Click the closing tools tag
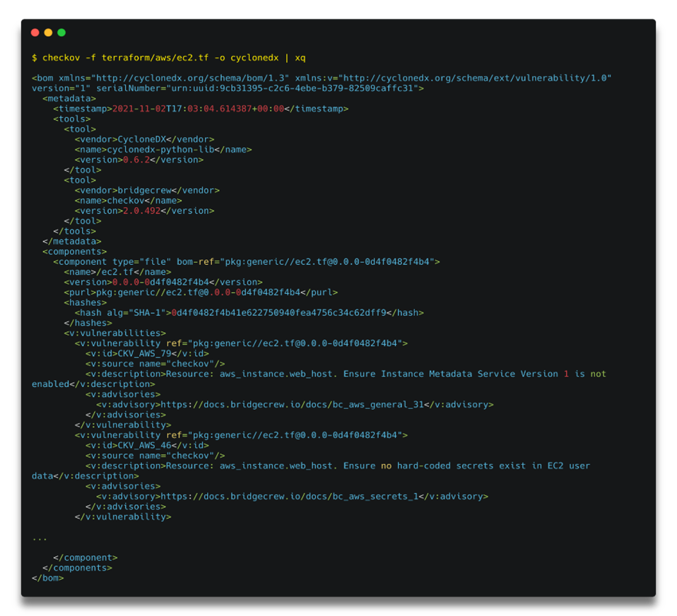 point(75,232)
